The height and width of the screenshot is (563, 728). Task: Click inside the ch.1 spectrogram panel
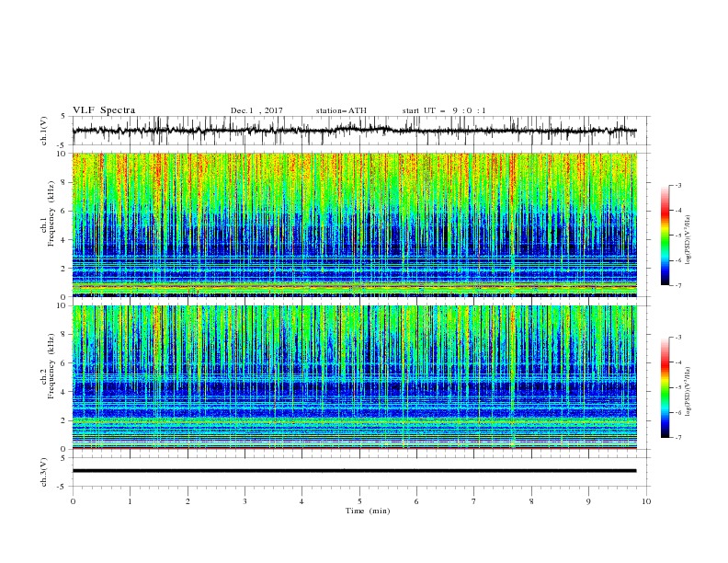(354, 224)
